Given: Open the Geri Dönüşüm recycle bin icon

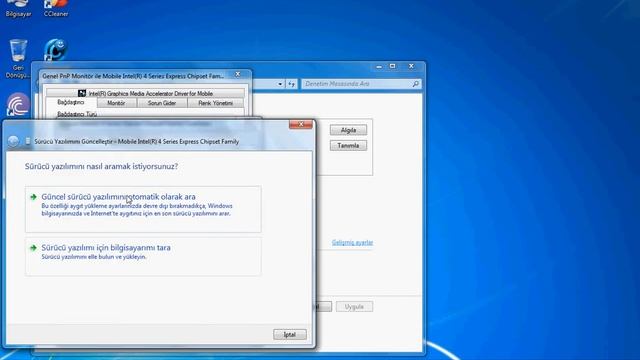Looking at the screenshot, I should [18, 58].
